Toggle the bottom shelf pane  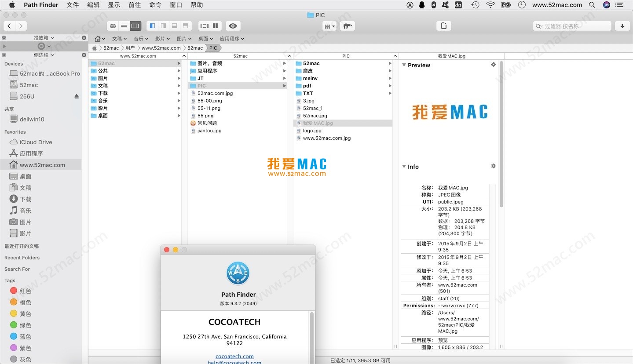174,26
